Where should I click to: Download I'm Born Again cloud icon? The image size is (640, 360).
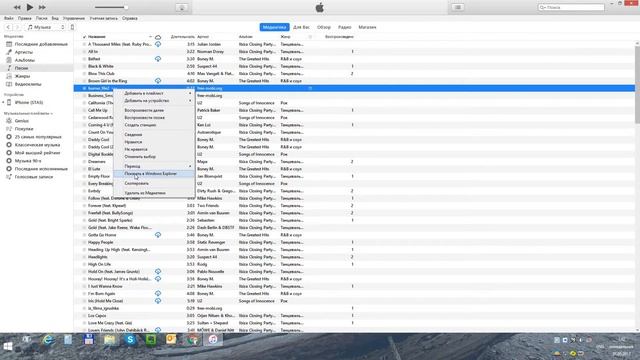tap(158, 293)
